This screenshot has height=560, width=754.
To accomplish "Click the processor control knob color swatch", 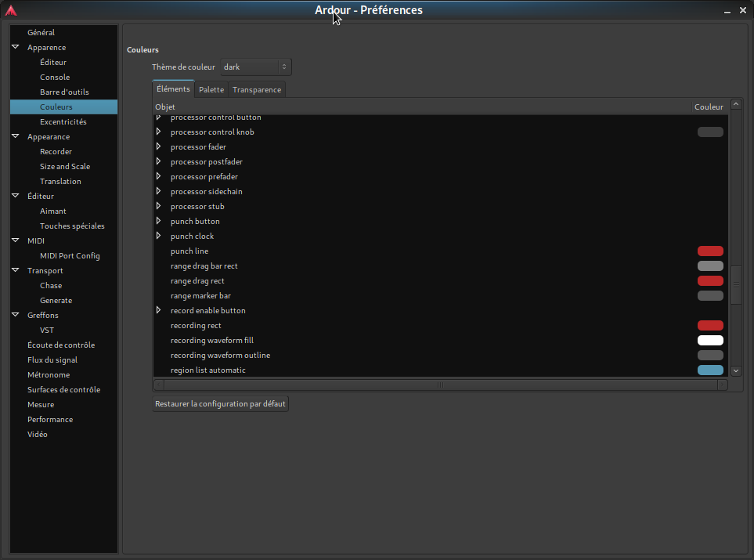I will pyautogui.click(x=710, y=132).
